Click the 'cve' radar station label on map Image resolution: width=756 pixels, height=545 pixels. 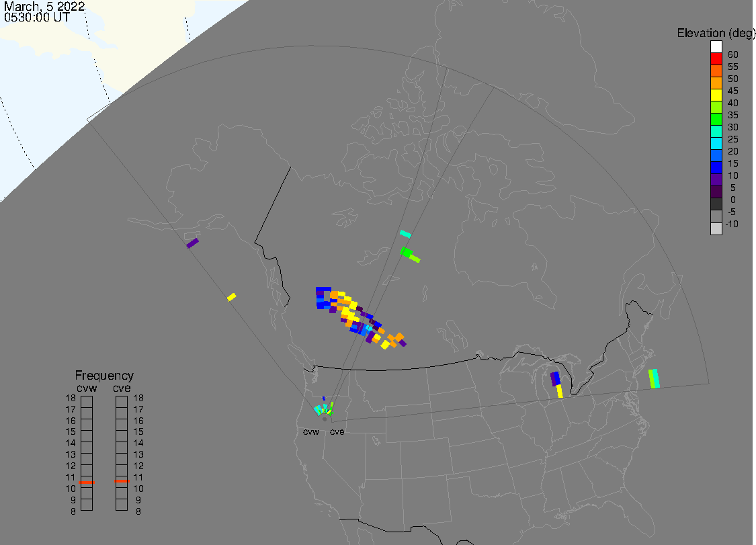[337, 431]
